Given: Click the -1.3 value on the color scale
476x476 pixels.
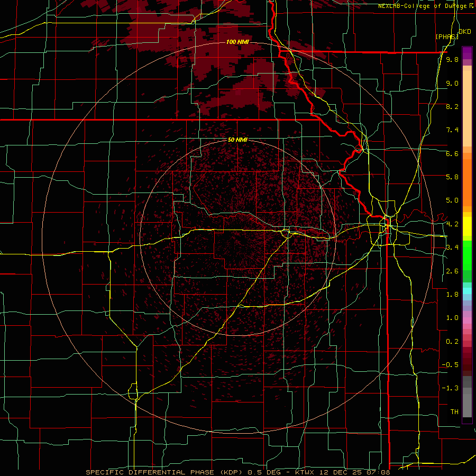Looking at the screenshot, I should (450, 388).
